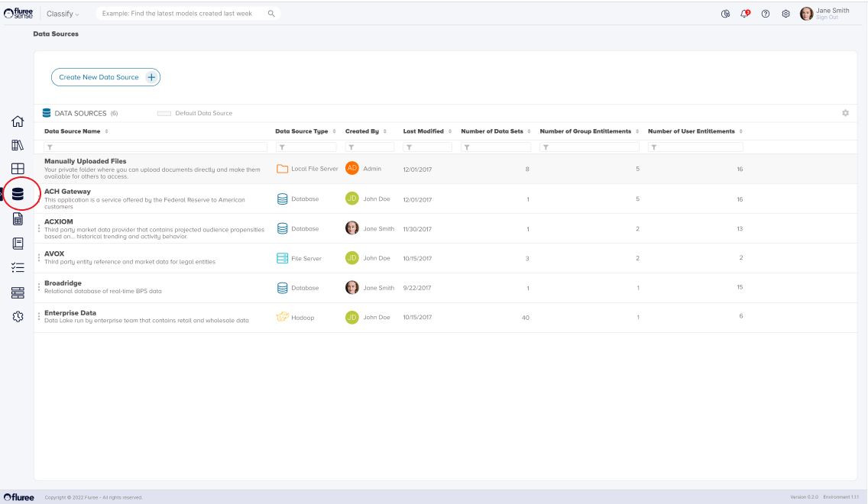This screenshot has width=868, height=504.
Task: Select the highlighted database icon in sidebar
Action: (x=18, y=194)
